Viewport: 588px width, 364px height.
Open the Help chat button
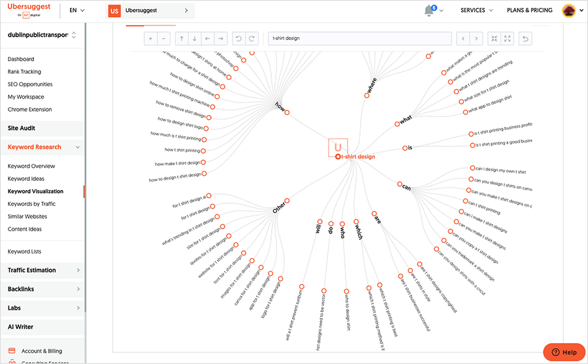(564, 352)
